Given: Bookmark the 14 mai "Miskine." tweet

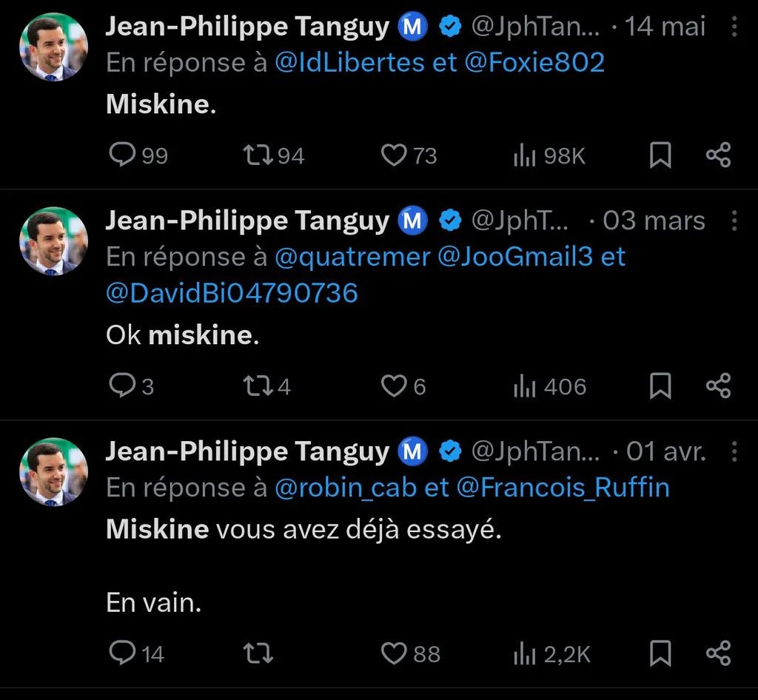Looking at the screenshot, I should click(660, 155).
